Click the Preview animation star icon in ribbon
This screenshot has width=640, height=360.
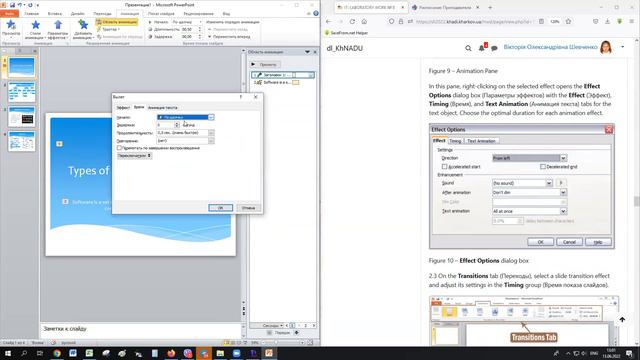(x=11, y=25)
